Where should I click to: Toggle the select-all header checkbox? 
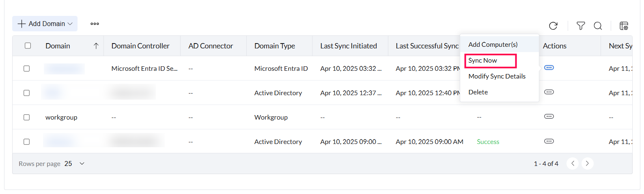click(28, 46)
